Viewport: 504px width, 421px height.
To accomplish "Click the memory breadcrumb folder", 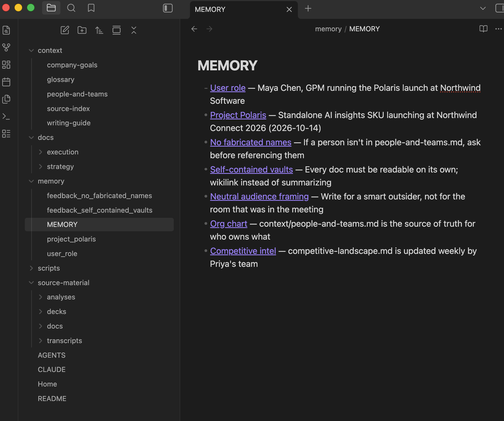I will click(328, 29).
